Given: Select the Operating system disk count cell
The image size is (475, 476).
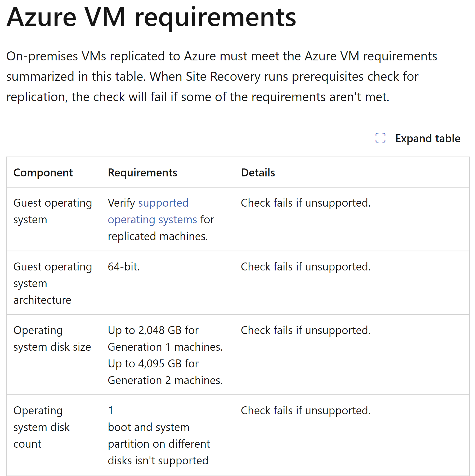Looking at the screenshot, I should (42, 427).
